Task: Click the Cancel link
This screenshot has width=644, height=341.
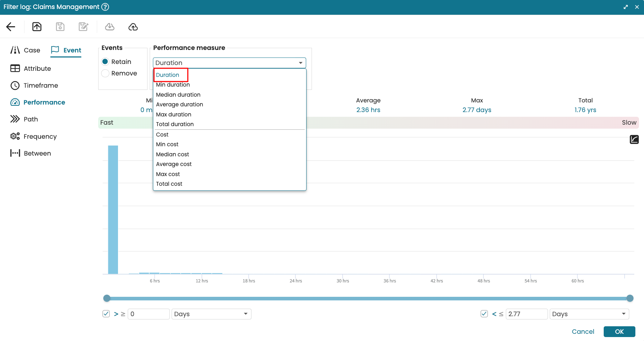Action: click(x=583, y=332)
